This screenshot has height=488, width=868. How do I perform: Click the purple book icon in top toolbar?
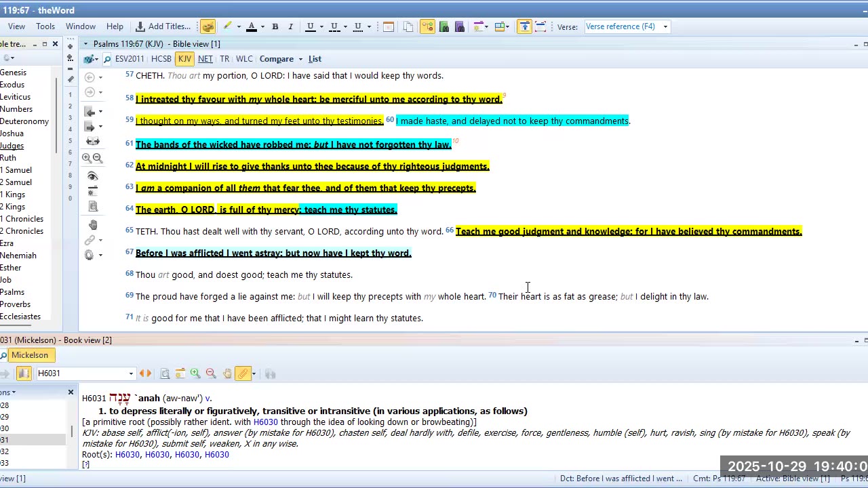[x=459, y=26]
